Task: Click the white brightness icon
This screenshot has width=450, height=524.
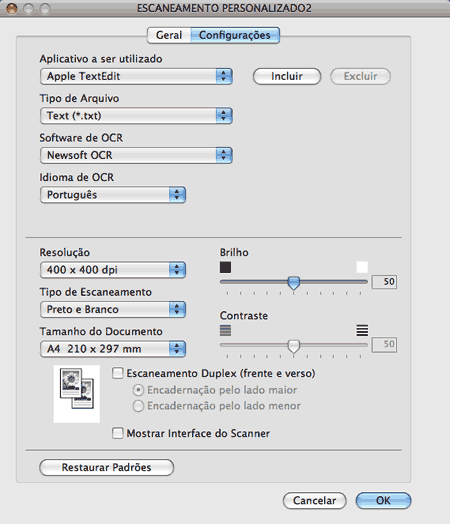Action: 362,267
